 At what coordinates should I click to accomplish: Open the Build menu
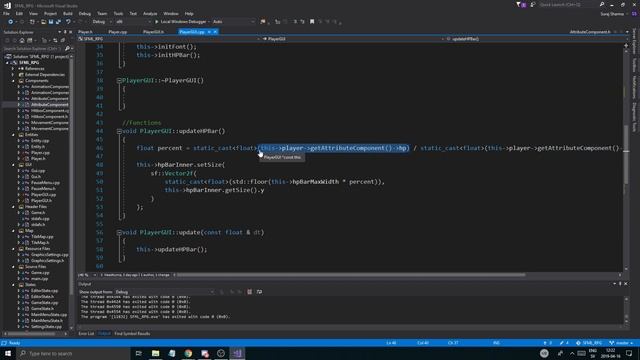(68, 13)
